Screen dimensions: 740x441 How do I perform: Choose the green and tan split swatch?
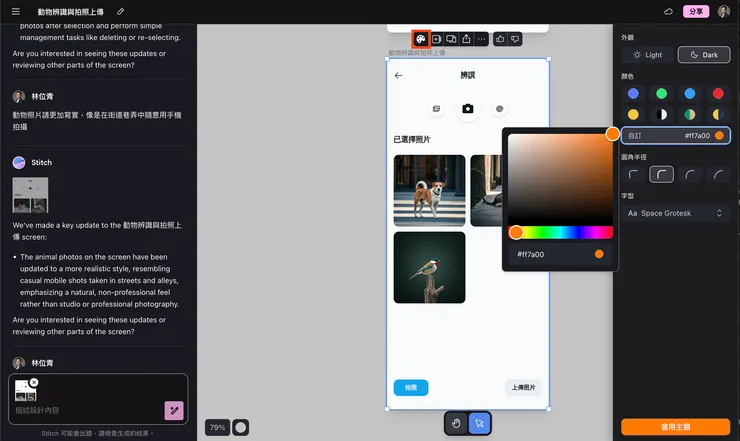click(690, 114)
